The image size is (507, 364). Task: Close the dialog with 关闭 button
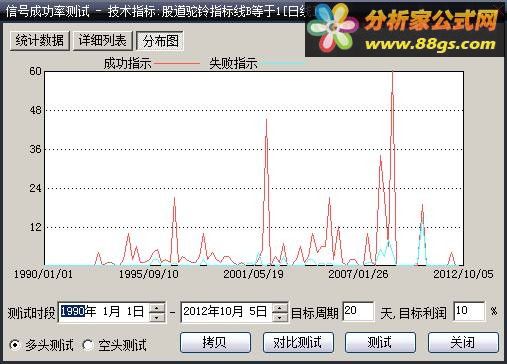[463, 342]
